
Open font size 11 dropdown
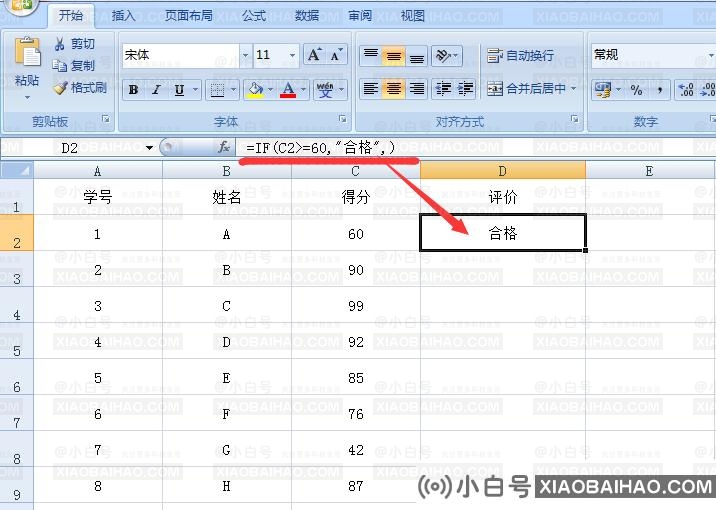click(x=292, y=55)
